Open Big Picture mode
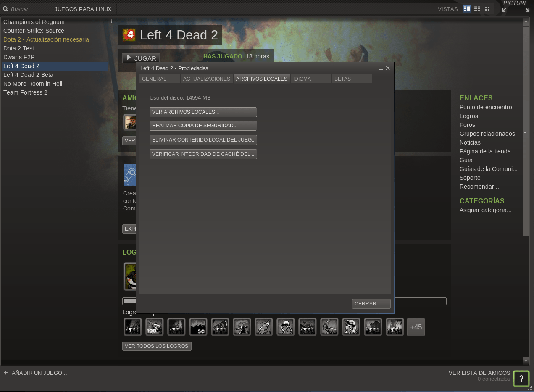The height and width of the screenshot is (392, 534). coord(516,7)
